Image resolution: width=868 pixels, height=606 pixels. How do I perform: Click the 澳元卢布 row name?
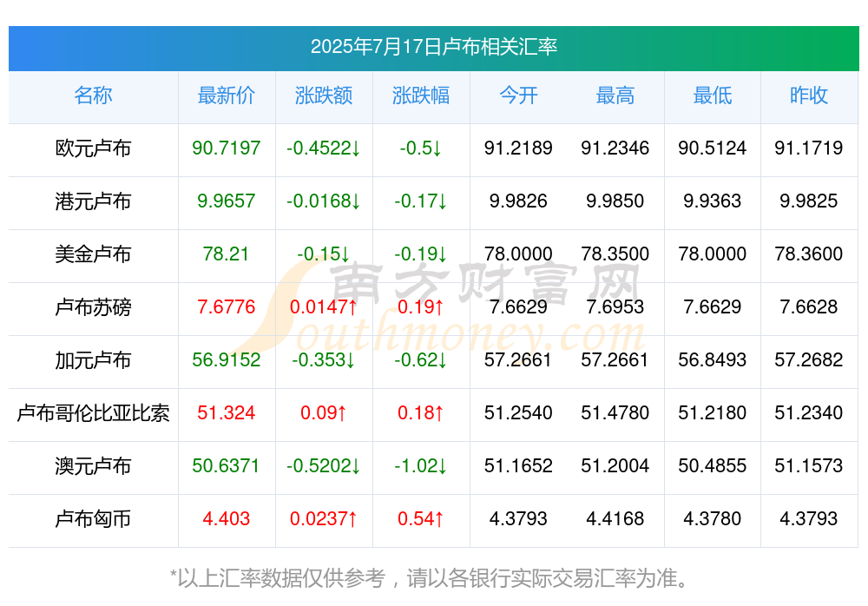(x=93, y=466)
